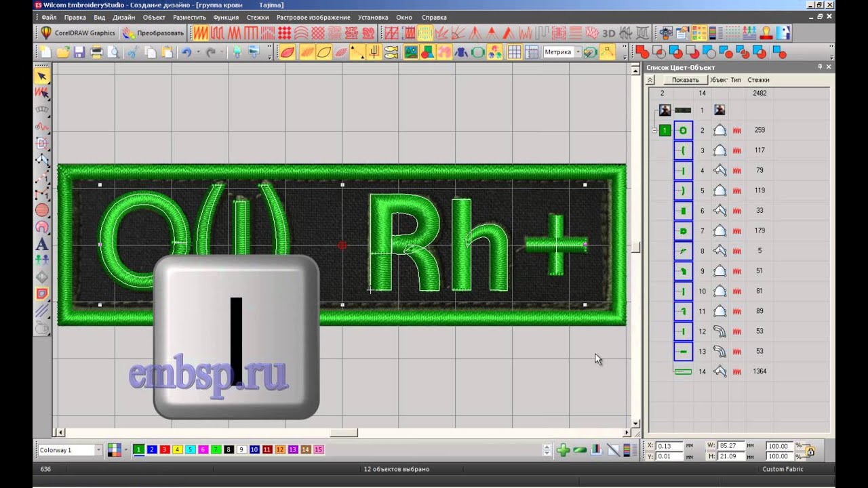
Task: Select the Lettering A tool
Action: point(42,244)
